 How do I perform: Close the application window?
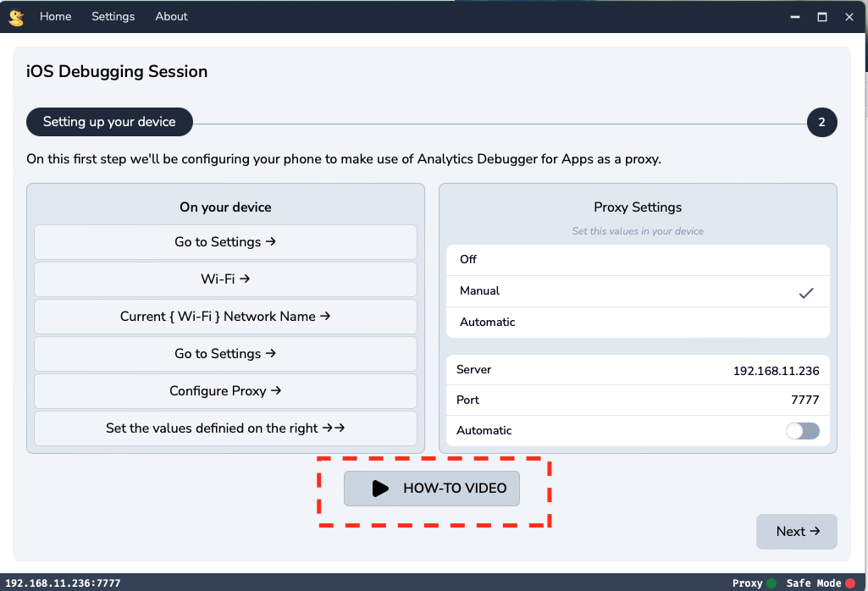point(849,17)
